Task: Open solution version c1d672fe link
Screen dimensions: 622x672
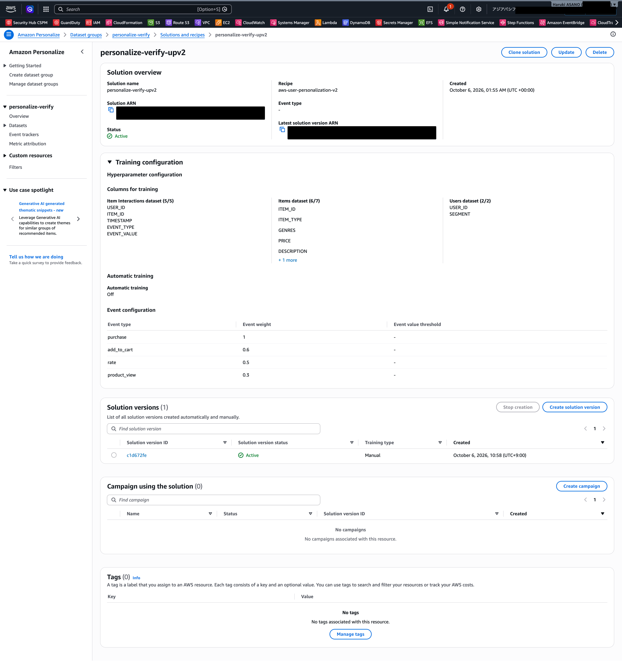Action: coord(137,455)
